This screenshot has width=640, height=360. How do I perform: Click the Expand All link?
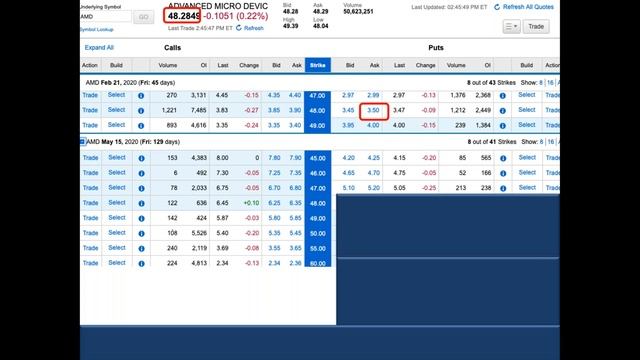99,48
